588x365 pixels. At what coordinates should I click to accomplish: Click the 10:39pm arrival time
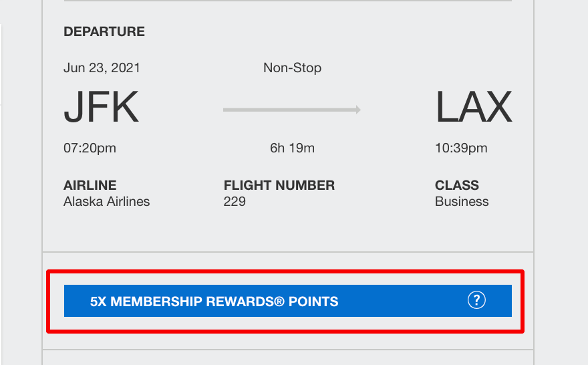[x=461, y=148]
